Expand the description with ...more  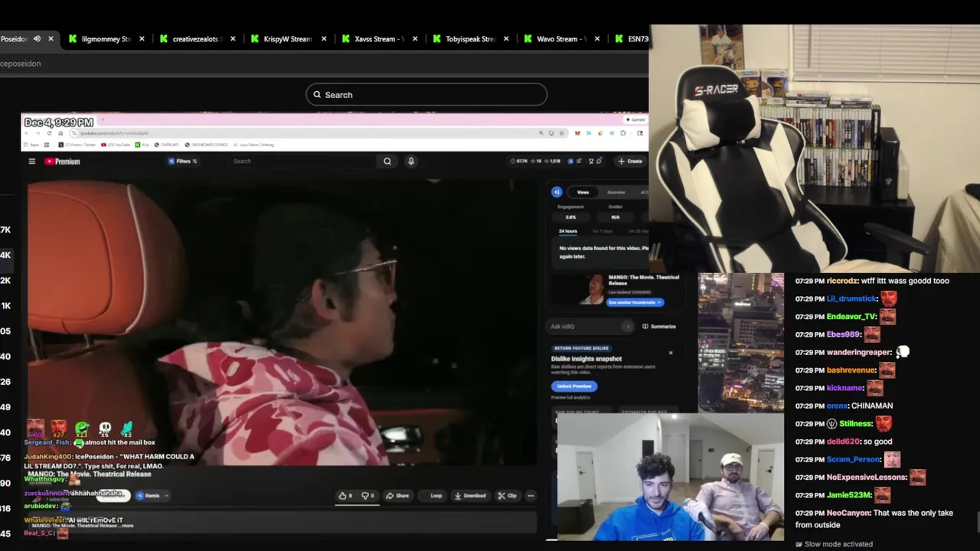(126, 526)
